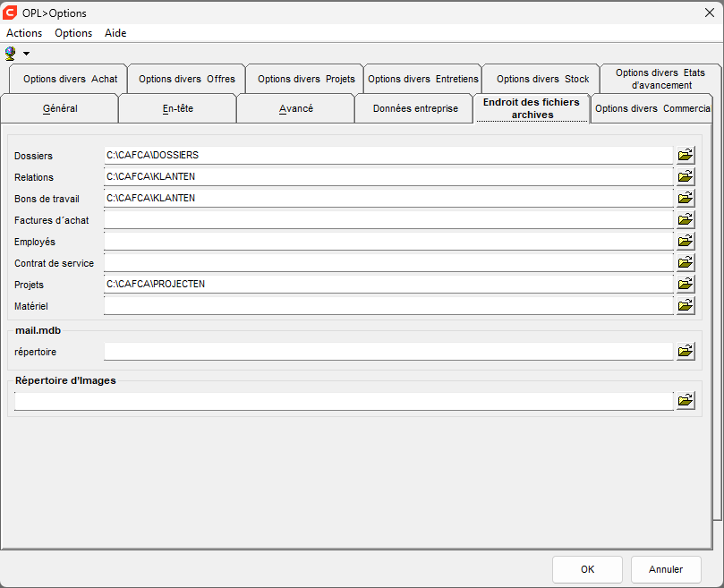Switch to Options divers Entretiens tab
The width and height of the screenshot is (724, 588).
423,79
